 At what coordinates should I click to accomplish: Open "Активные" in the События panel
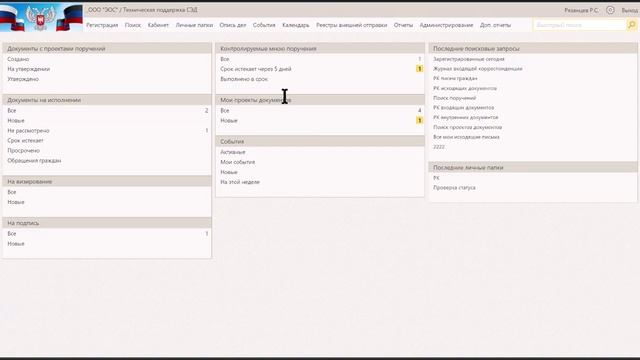coord(233,152)
